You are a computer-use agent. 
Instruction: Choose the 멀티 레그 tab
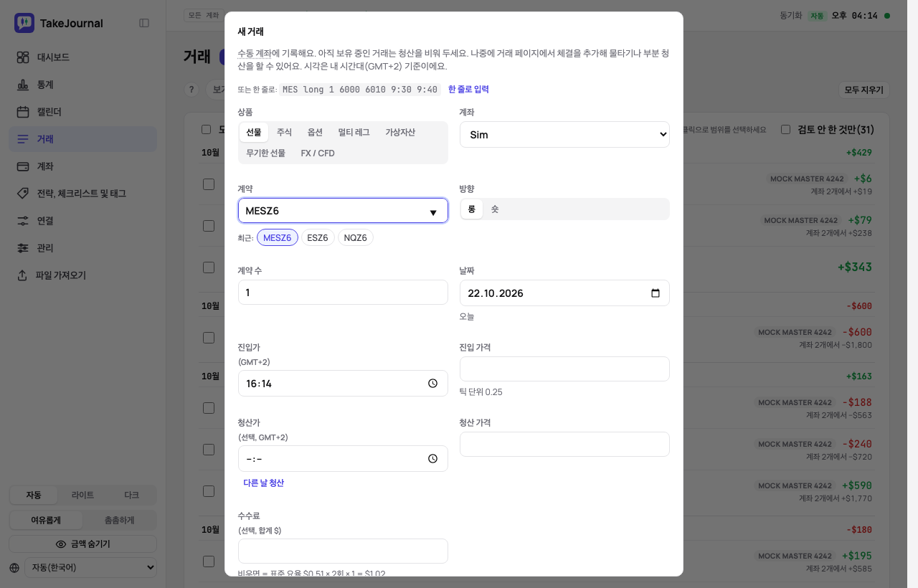[x=354, y=132]
